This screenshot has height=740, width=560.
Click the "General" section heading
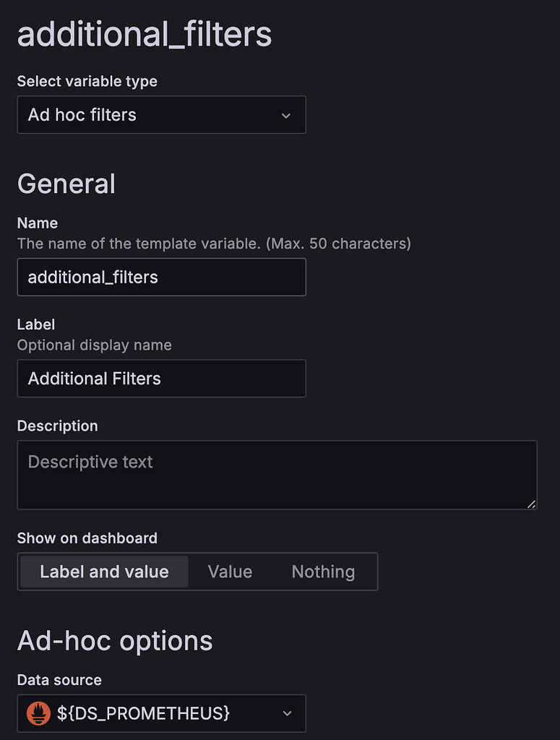click(x=66, y=184)
